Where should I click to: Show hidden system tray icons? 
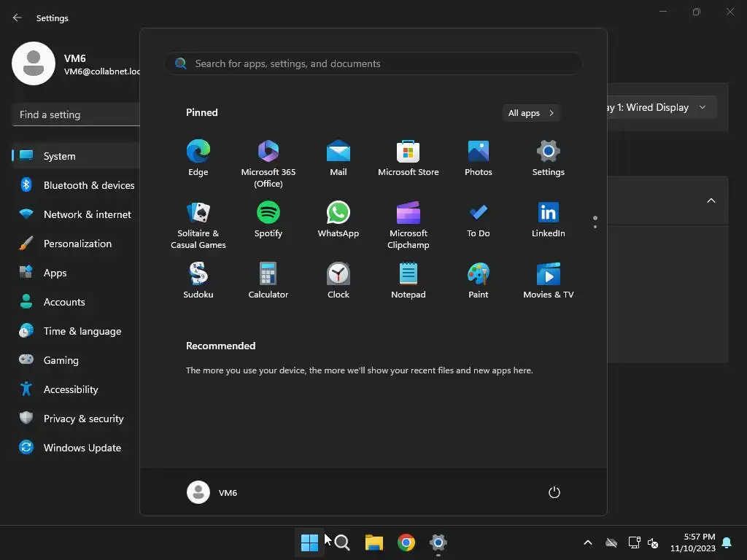pyautogui.click(x=588, y=542)
